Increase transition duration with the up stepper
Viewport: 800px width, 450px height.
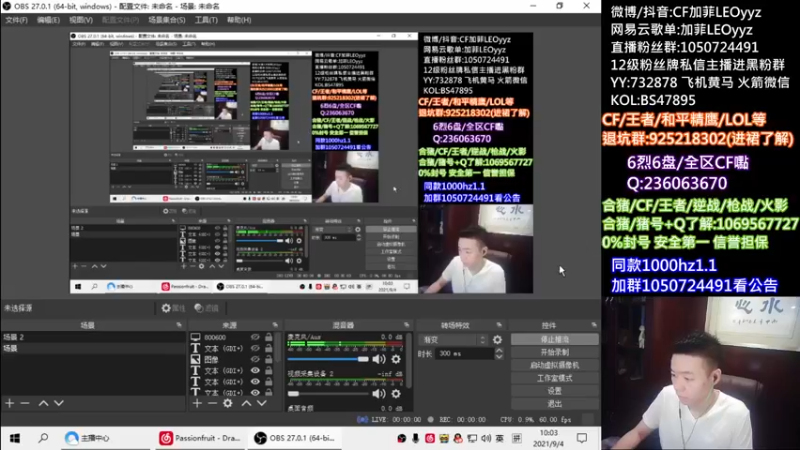[499, 351]
